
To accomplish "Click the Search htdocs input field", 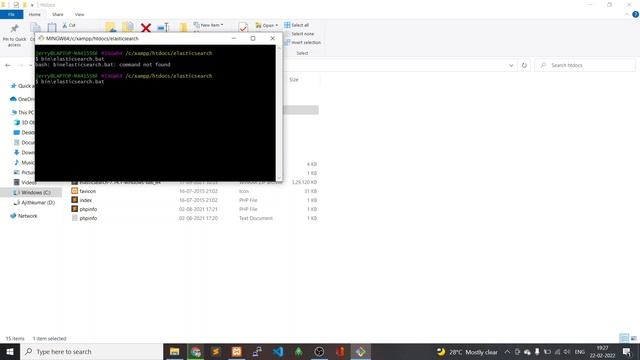I will pyautogui.click(x=585, y=65).
